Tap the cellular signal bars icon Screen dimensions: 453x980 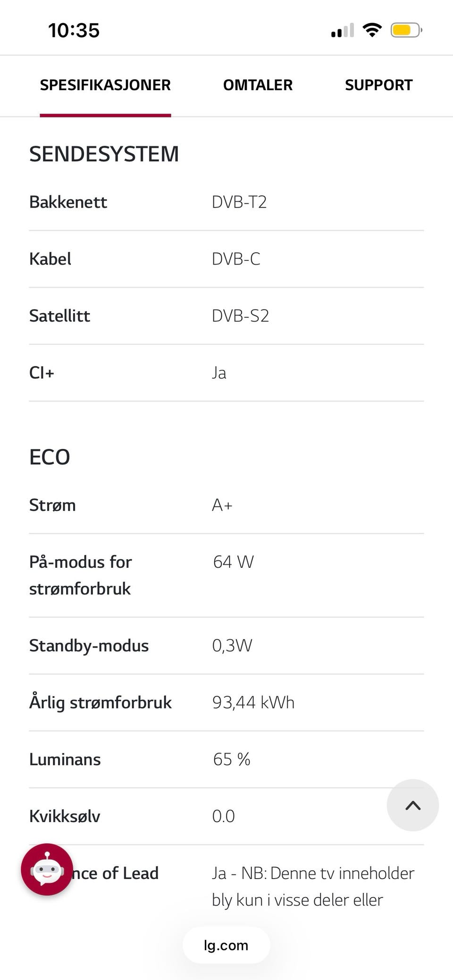click(x=342, y=31)
